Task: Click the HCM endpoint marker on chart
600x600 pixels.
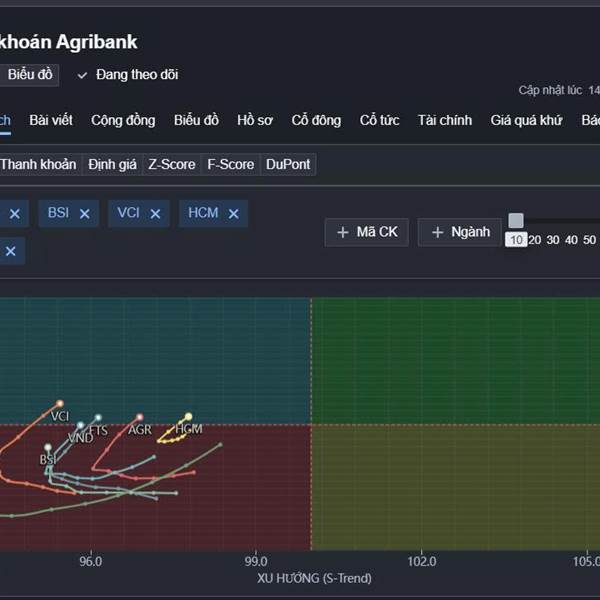Action: [188, 416]
